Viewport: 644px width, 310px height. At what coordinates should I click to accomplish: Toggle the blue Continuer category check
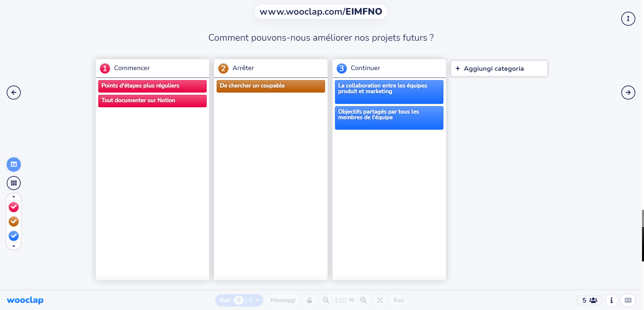click(x=14, y=236)
